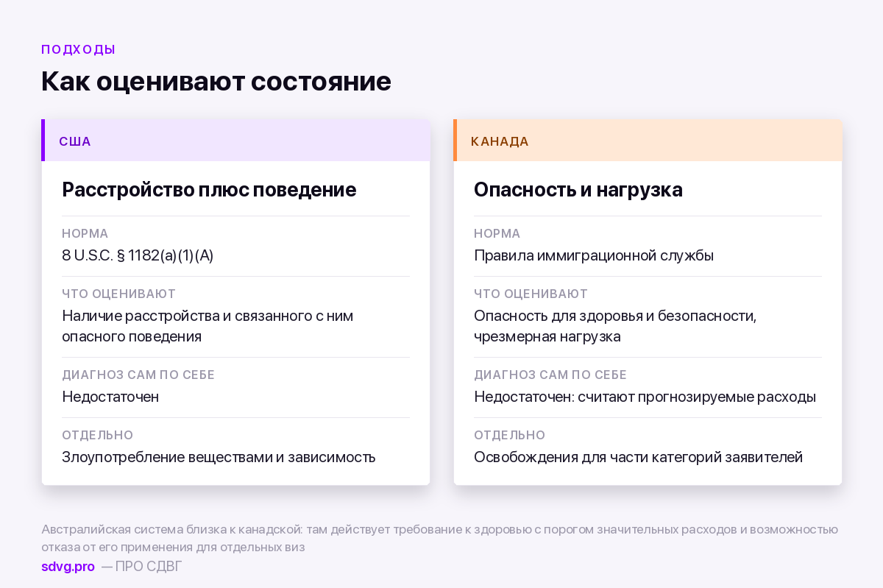
Task: Select 'Освобождения для части категорий заявителей' text
Action: click(638, 458)
